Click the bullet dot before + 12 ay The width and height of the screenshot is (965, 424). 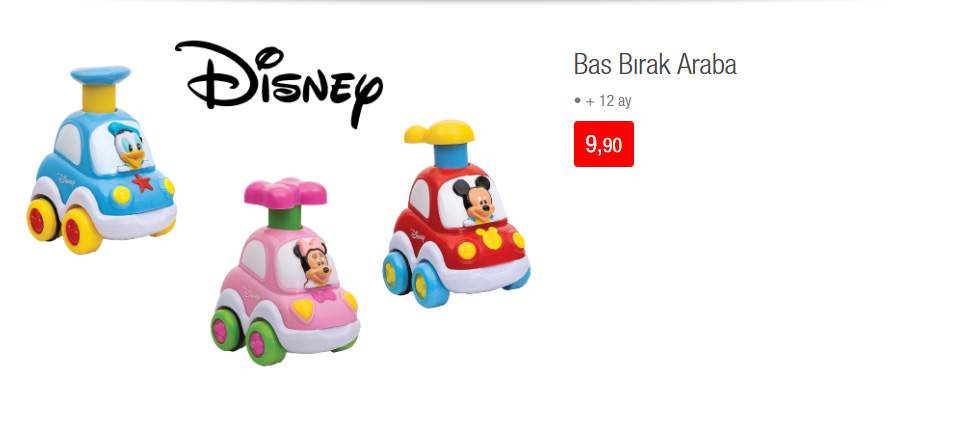[x=577, y=100]
